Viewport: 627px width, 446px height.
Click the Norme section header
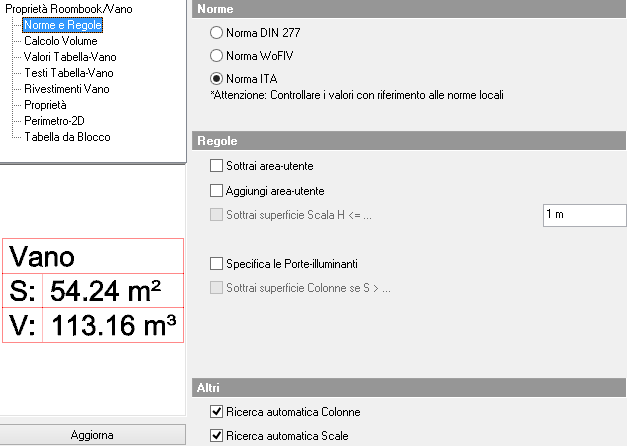coord(409,9)
